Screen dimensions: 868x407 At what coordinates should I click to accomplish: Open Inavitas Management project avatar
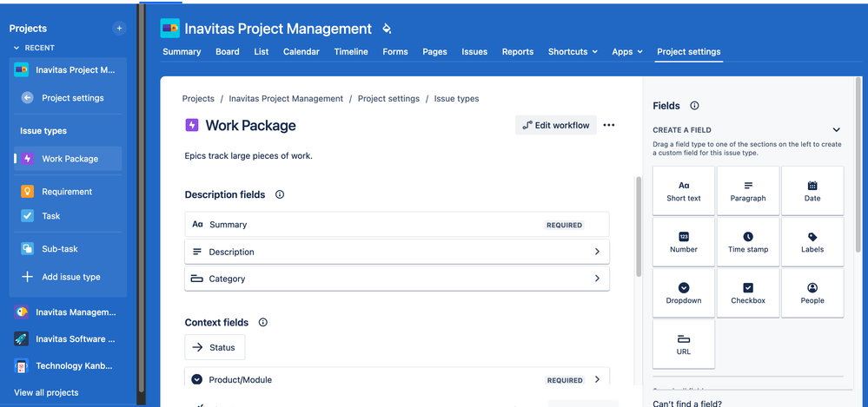pyautogui.click(x=22, y=312)
